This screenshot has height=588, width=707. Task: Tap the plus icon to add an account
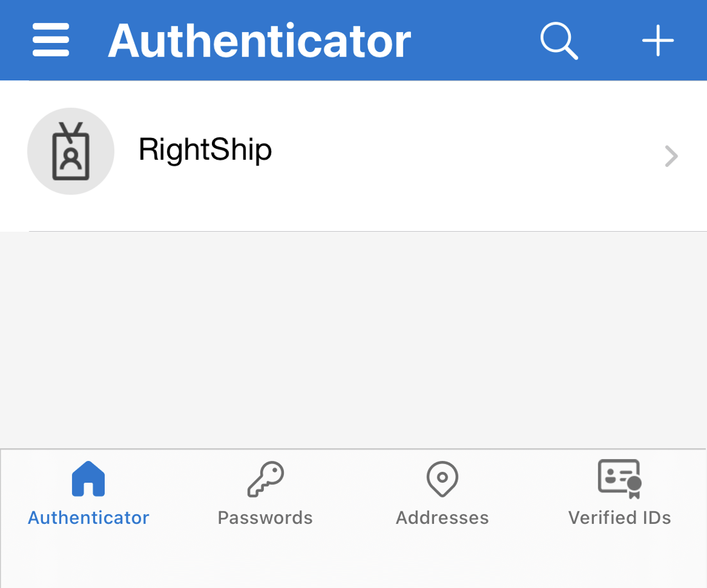click(657, 40)
